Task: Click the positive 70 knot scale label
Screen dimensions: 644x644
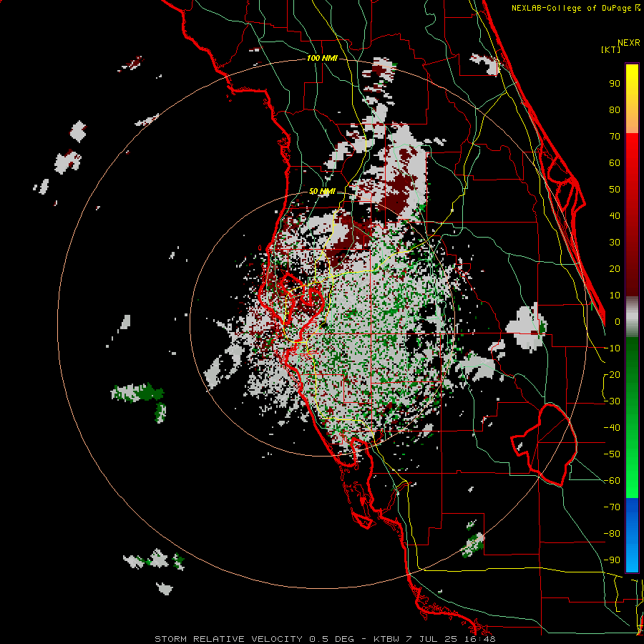Action: pos(615,137)
